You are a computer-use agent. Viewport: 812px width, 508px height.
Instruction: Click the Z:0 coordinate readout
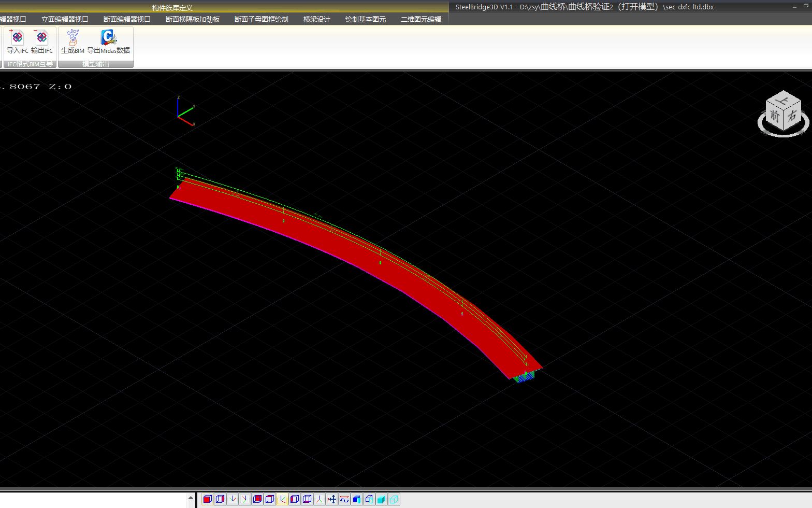(60, 87)
